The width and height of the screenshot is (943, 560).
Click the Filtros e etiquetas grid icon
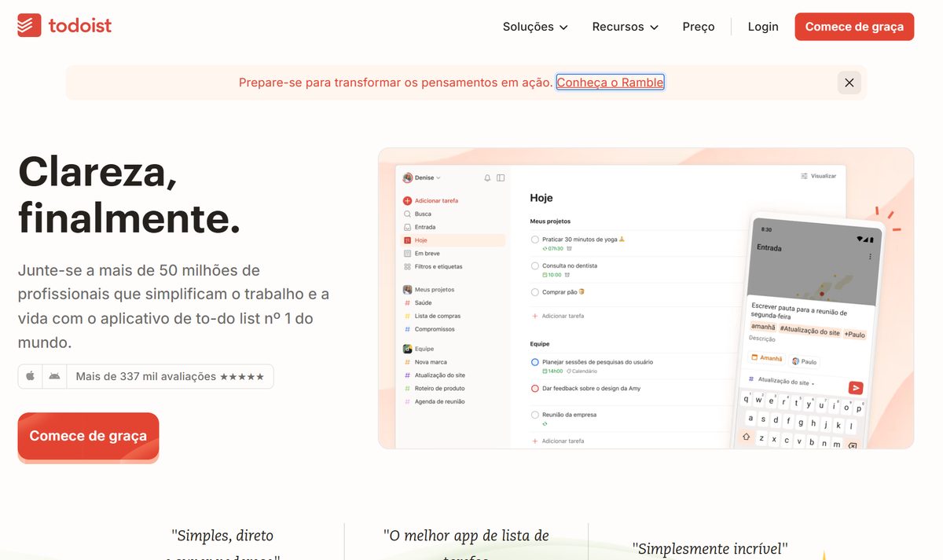pos(407,267)
